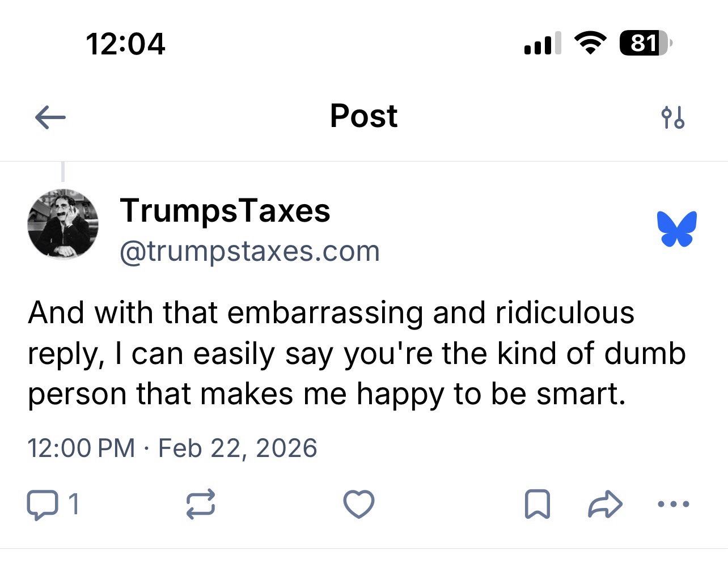Reply to the post via speech bubble
728x563 pixels.
pos(43,504)
